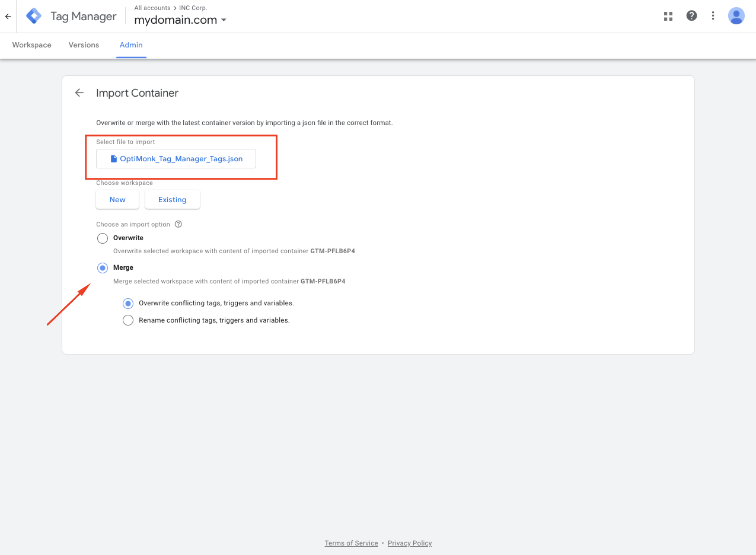Choose the Existing workspace button
This screenshot has height=555, width=756.
[173, 200]
